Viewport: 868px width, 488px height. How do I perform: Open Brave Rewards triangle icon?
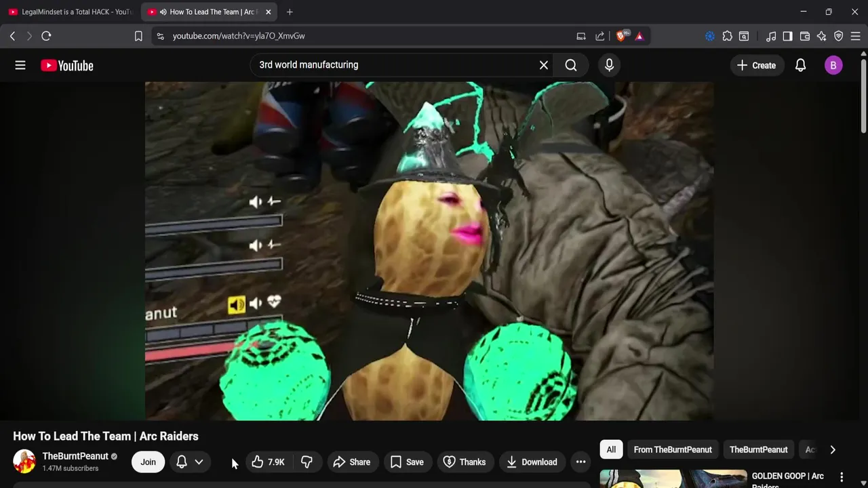(639, 36)
